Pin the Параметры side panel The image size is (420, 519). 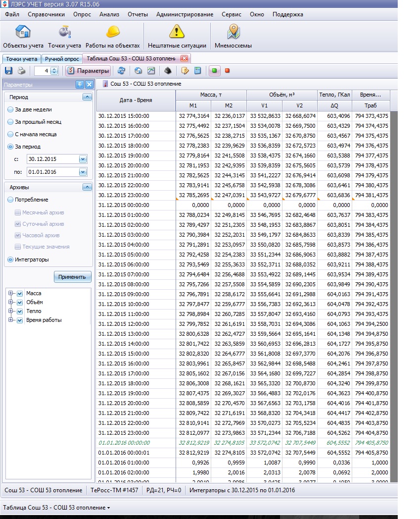[80, 85]
